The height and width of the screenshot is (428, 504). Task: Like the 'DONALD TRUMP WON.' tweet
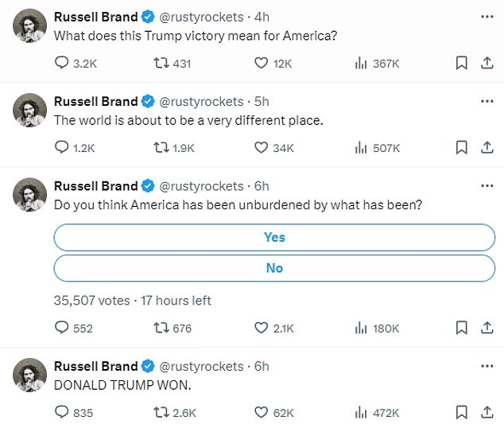coord(262,412)
